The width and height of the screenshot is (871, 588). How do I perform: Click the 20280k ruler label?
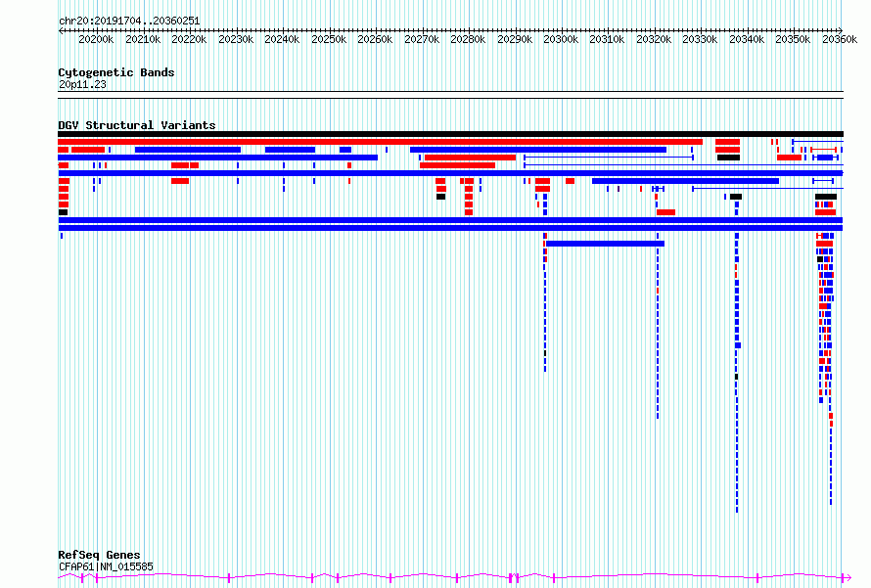(468, 39)
